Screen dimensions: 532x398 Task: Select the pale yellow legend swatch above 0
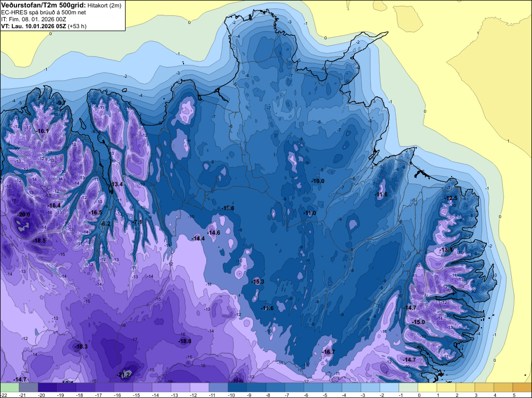427,387
